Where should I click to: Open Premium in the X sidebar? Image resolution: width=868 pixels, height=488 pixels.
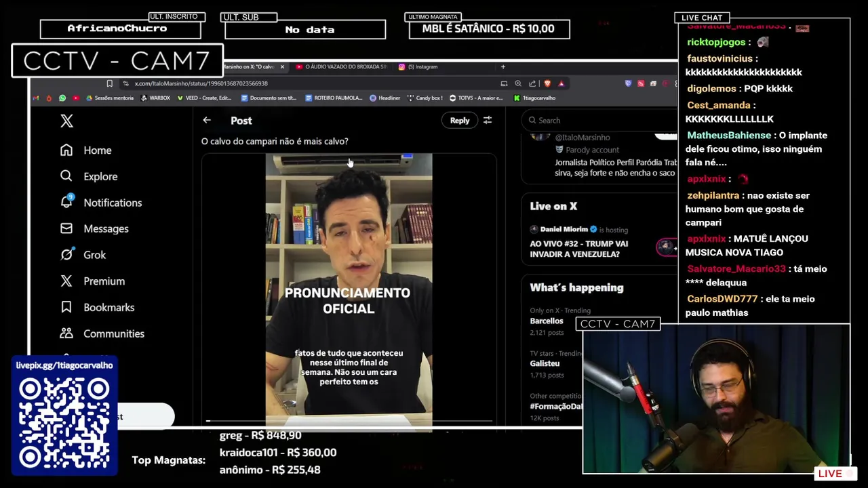[92, 281]
